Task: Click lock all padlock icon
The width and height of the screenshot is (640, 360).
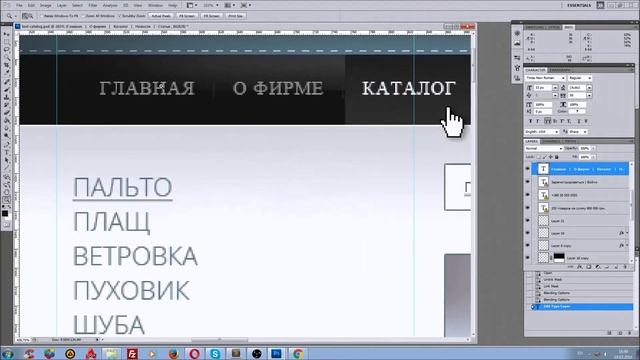Action: 557,157
